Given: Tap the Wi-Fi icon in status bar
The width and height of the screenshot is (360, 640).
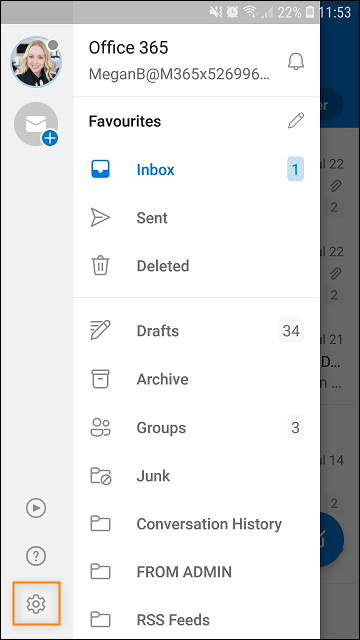Looking at the screenshot, I should (x=250, y=12).
